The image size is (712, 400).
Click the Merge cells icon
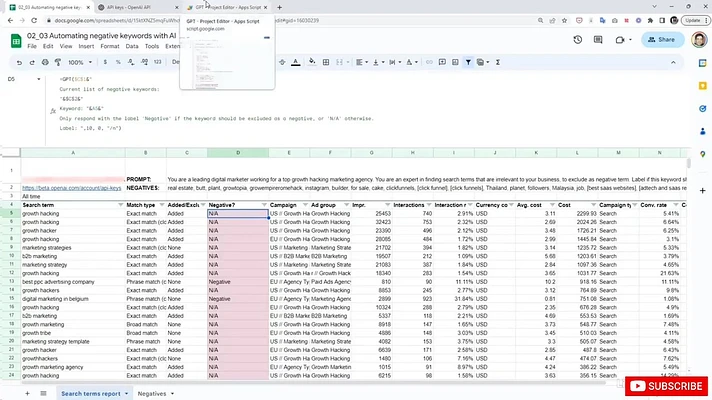tap(339, 62)
